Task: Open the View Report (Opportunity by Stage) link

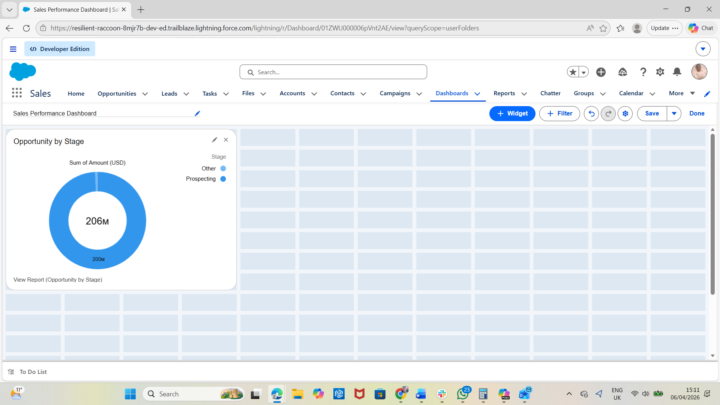Action: [x=58, y=280]
